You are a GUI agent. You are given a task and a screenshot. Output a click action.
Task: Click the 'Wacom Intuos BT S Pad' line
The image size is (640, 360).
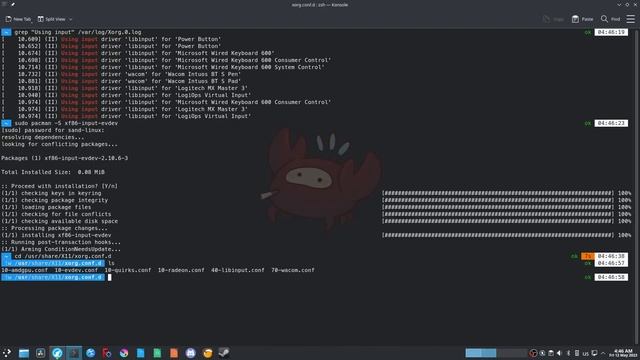coord(121,81)
